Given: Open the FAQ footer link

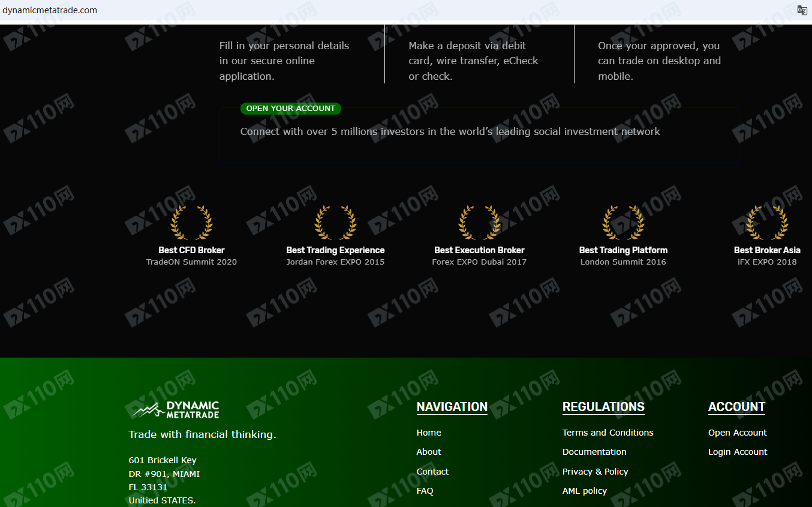Looking at the screenshot, I should (x=425, y=491).
